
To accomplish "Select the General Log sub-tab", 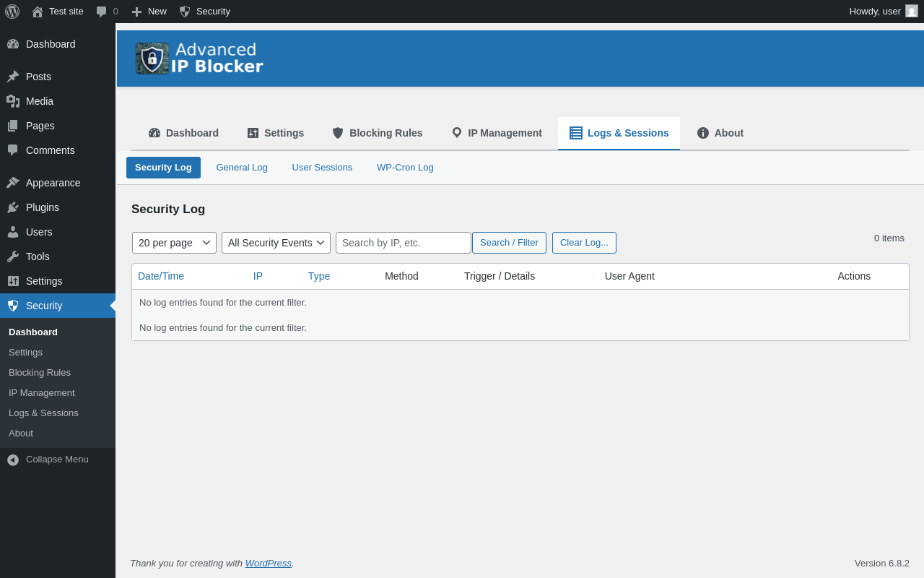I will coord(242,168).
